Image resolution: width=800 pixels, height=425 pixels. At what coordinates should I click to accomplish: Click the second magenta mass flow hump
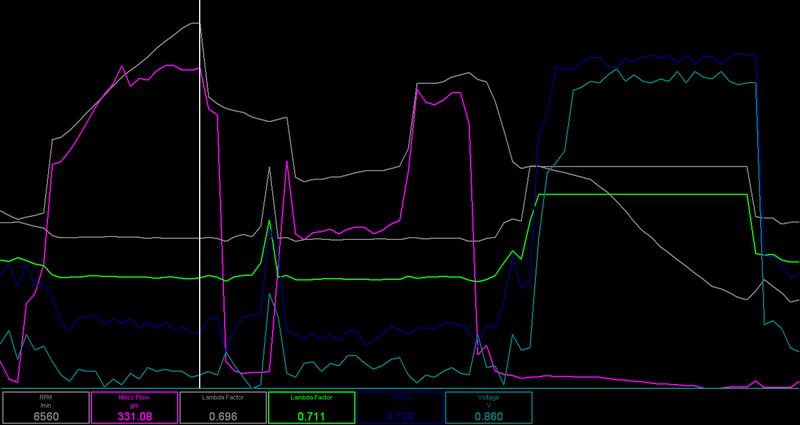(440, 95)
